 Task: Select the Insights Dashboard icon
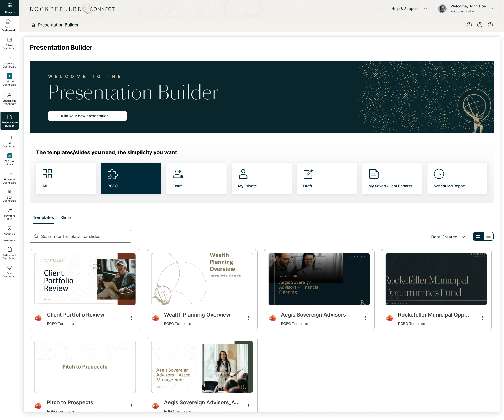point(9,76)
